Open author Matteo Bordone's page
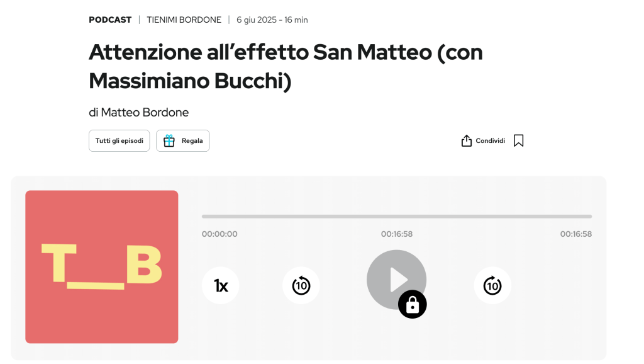 click(145, 113)
